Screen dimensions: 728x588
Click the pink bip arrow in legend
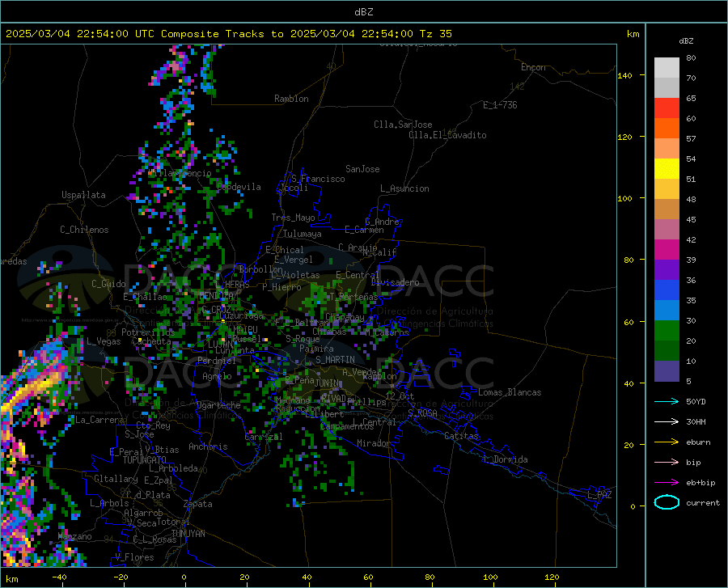coord(667,463)
